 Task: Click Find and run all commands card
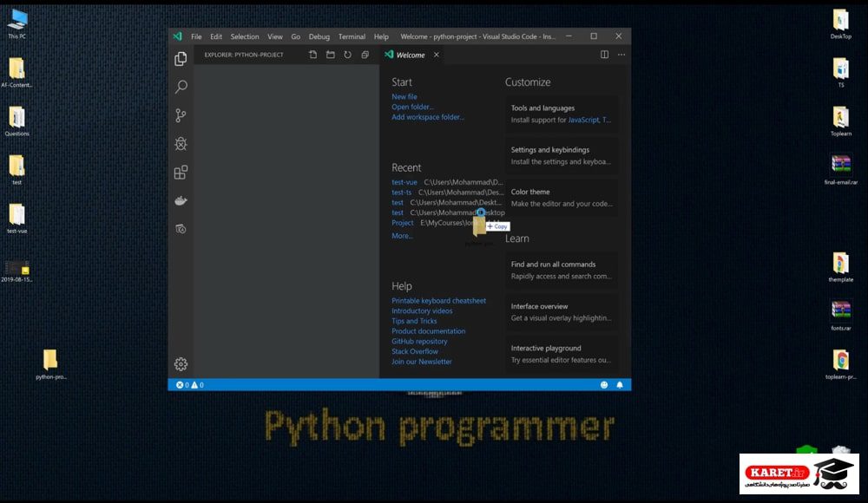(562, 270)
